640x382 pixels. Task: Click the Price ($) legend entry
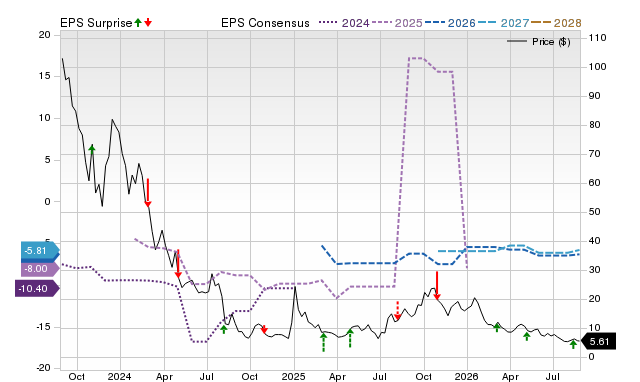pyautogui.click(x=539, y=42)
